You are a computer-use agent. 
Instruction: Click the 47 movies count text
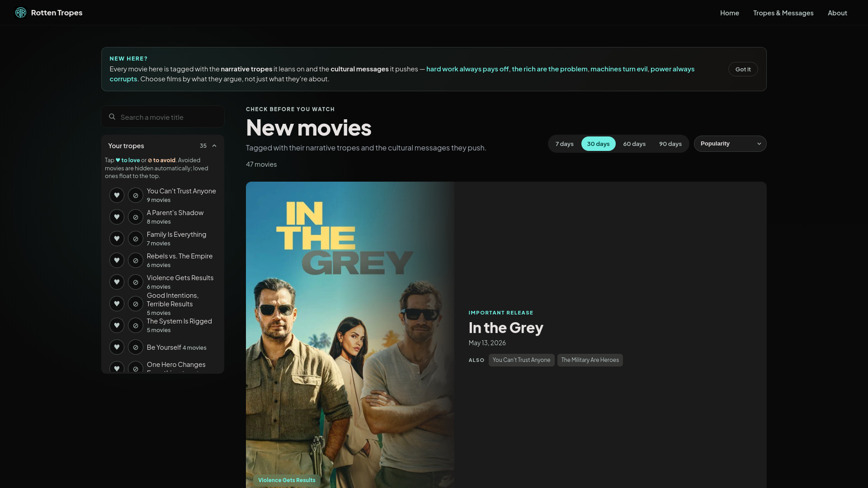tap(261, 164)
